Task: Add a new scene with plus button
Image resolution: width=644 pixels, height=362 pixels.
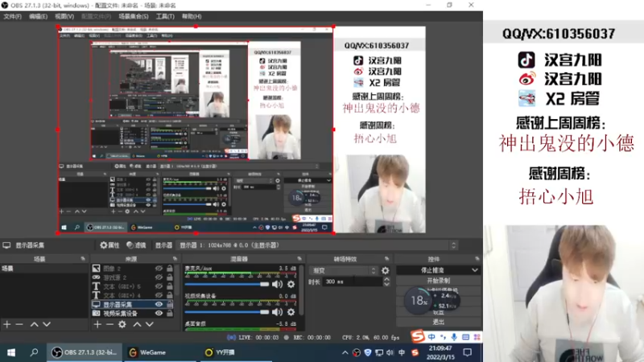Action: click(x=7, y=324)
